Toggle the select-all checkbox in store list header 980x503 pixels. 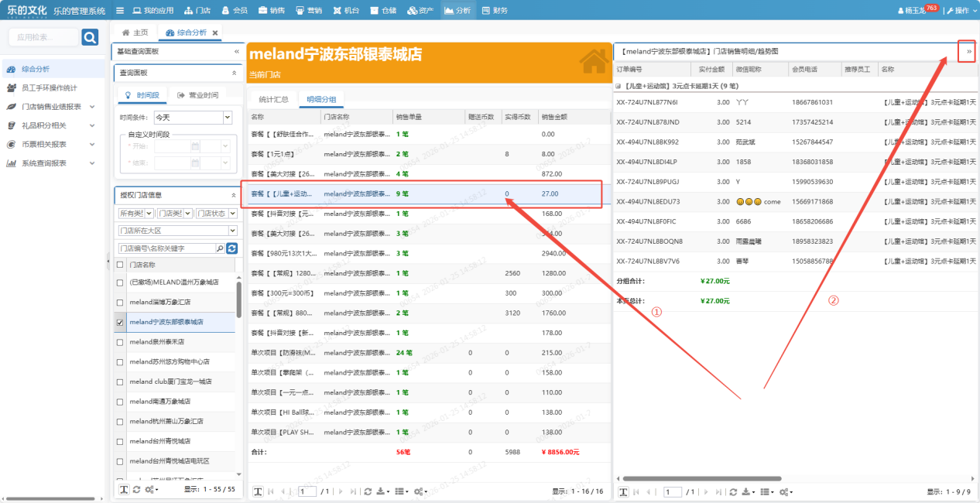[119, 265]
